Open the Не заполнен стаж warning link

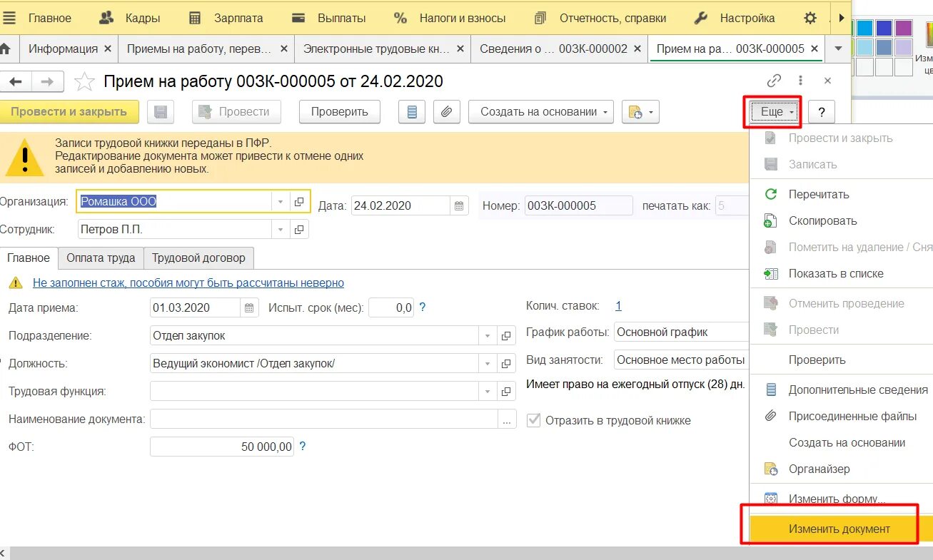pyautogui.click(x=188, y=283)
